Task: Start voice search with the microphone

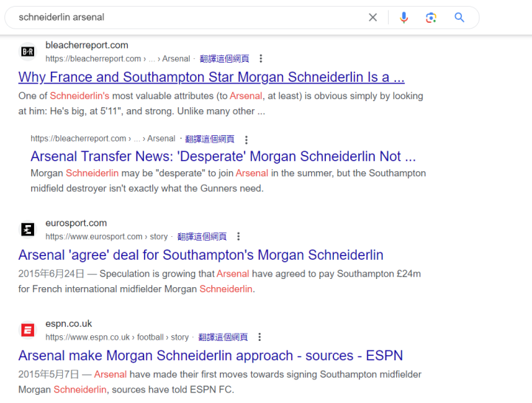Action: tap(403, 17)
